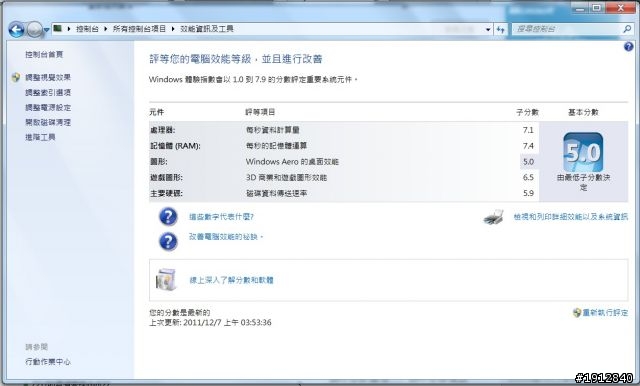640x386 pixels.
Task: Open 控制台 breadcrumb in the address bar
Action: (87, 29)
